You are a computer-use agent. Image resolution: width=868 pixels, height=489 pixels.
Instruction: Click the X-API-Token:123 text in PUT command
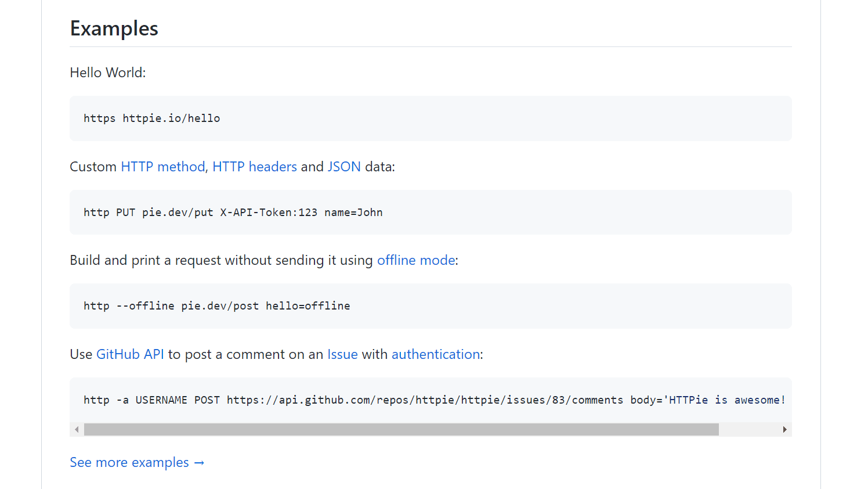(x=269, y=213)
